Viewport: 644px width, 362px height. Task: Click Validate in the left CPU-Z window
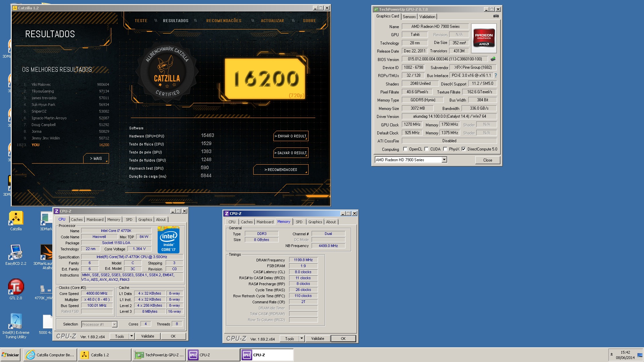(148, 336)
